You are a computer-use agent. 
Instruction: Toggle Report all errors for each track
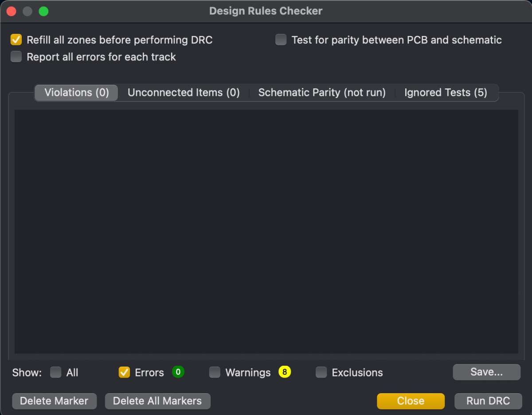pyautogui.click(x=16, y=57)
